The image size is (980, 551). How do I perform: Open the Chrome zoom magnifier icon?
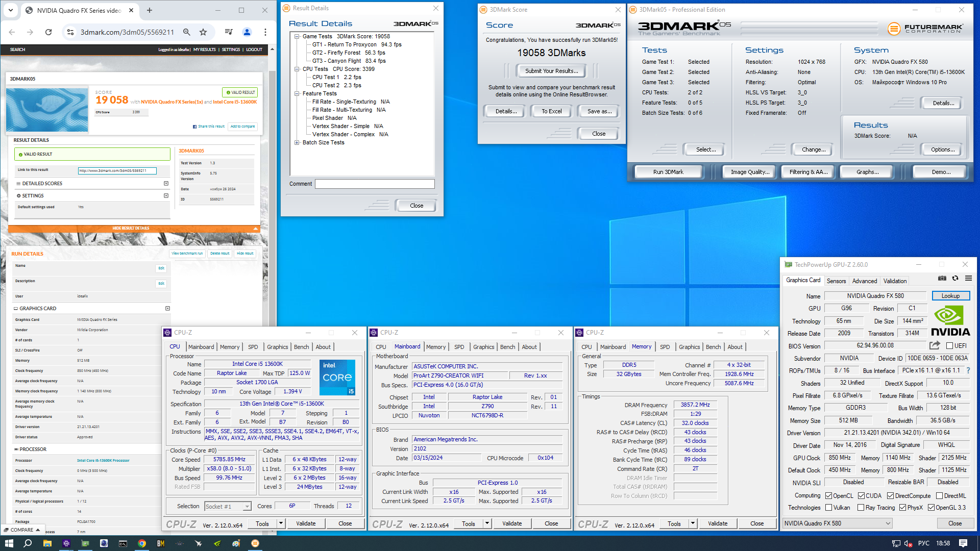pyautogui.click(x=187, y=32)
